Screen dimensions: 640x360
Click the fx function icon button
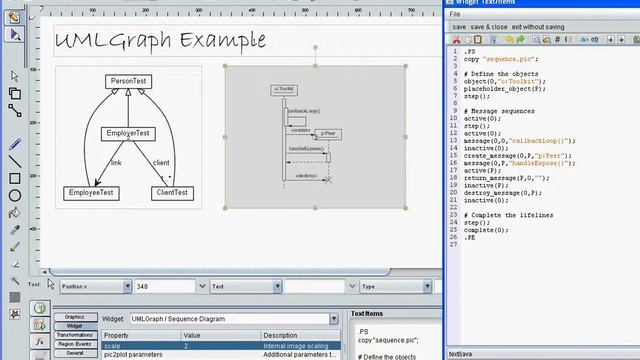pos(40,341)
